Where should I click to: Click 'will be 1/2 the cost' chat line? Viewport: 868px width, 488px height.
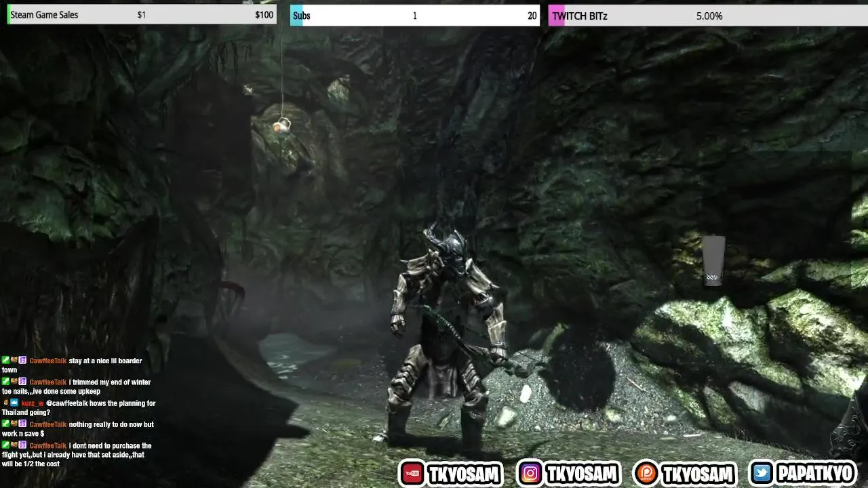31,464
